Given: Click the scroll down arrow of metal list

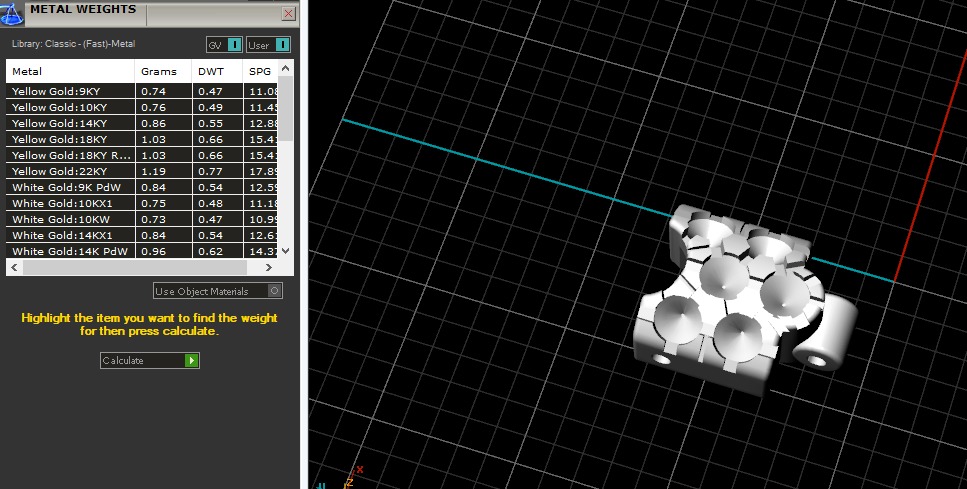Looking at the screenshot, I should pos(286,250).
